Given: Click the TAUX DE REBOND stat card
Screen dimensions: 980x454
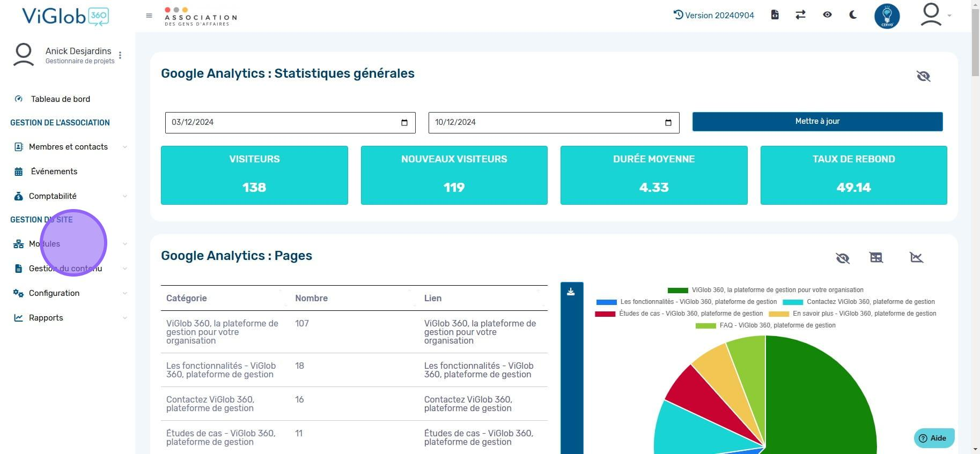Looking at the screenshot, I should click(854, 175).
